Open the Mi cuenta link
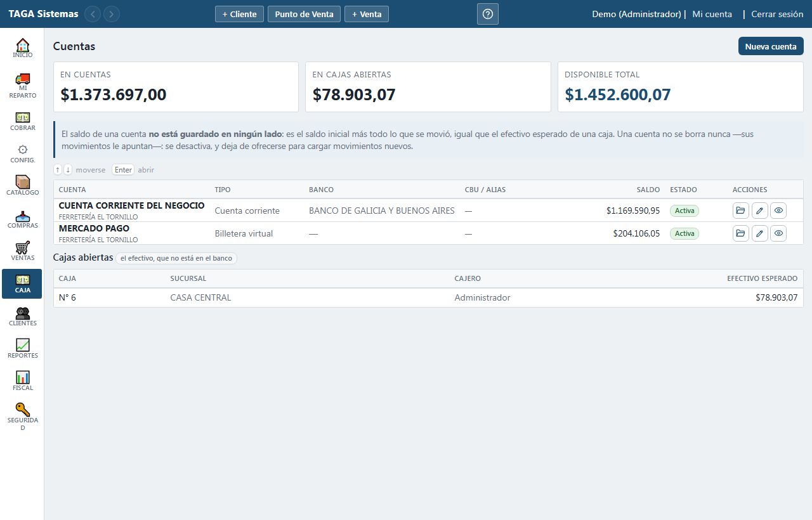Viewport: 812px width, 520px height. tap(712, 14)
